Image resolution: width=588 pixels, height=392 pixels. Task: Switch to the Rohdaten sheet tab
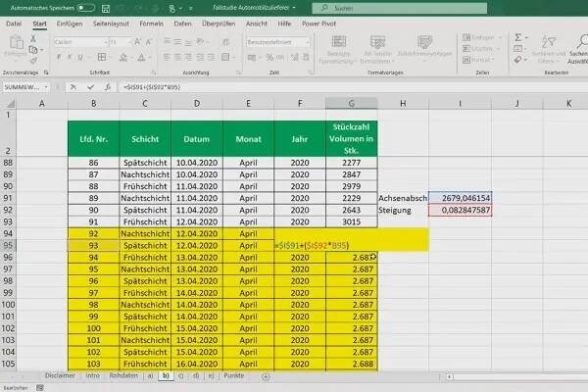(122, 376)
